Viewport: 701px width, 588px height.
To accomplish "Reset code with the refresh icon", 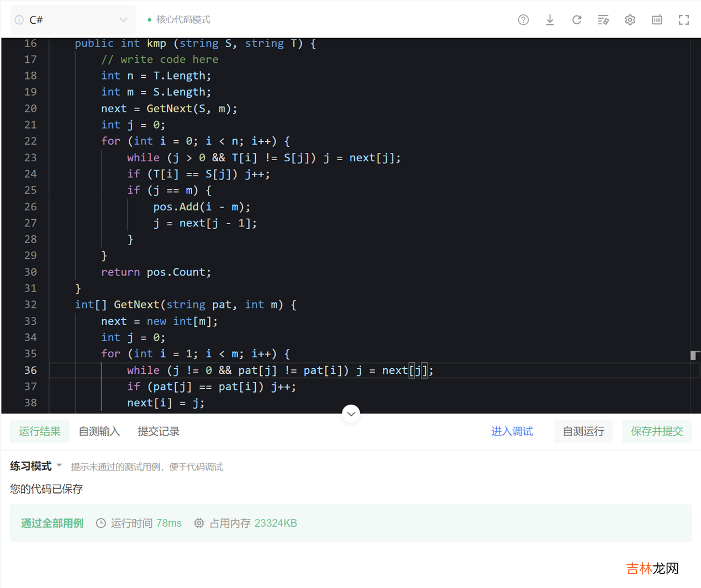I will (576, 20).
